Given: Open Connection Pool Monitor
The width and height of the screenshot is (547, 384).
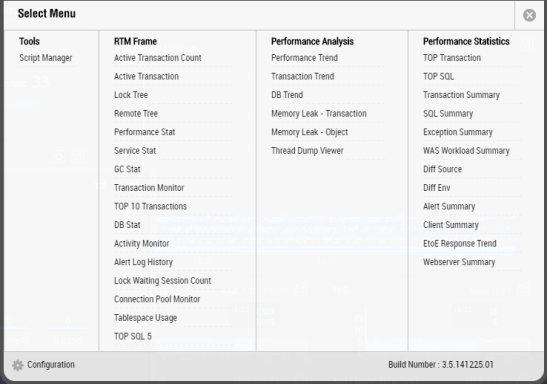Looking at the screenshot, I should click(x=157, y=299).
